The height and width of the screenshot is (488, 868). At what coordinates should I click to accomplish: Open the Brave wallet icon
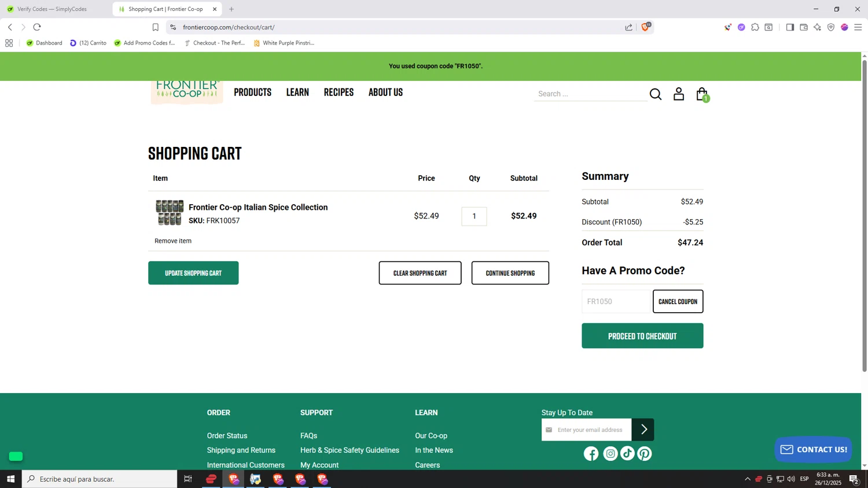[804, 27]
